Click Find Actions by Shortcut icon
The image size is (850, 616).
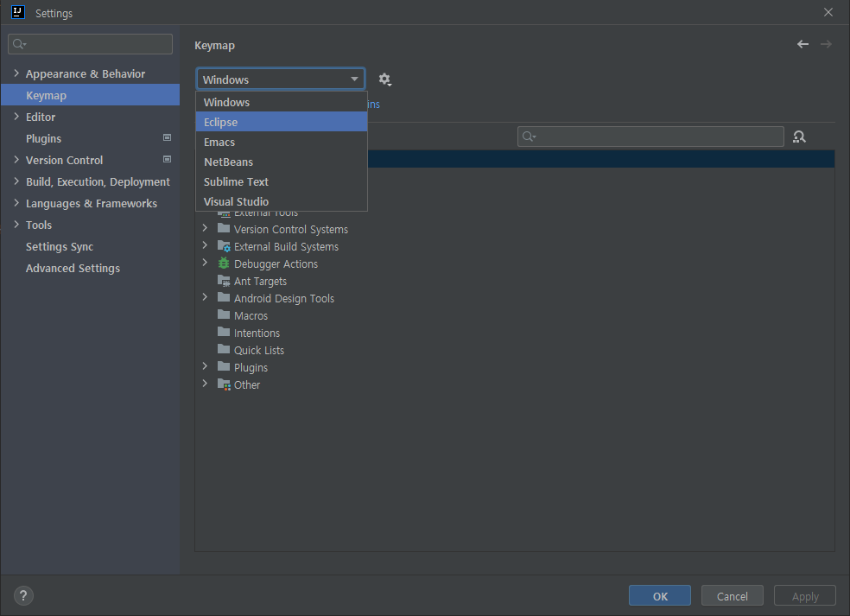(x=799, y=137)
